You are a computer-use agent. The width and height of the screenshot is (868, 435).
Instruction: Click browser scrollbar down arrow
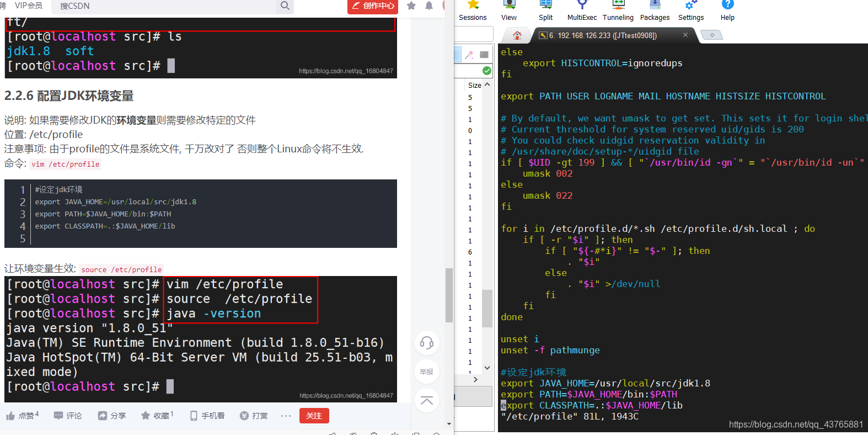449,424
